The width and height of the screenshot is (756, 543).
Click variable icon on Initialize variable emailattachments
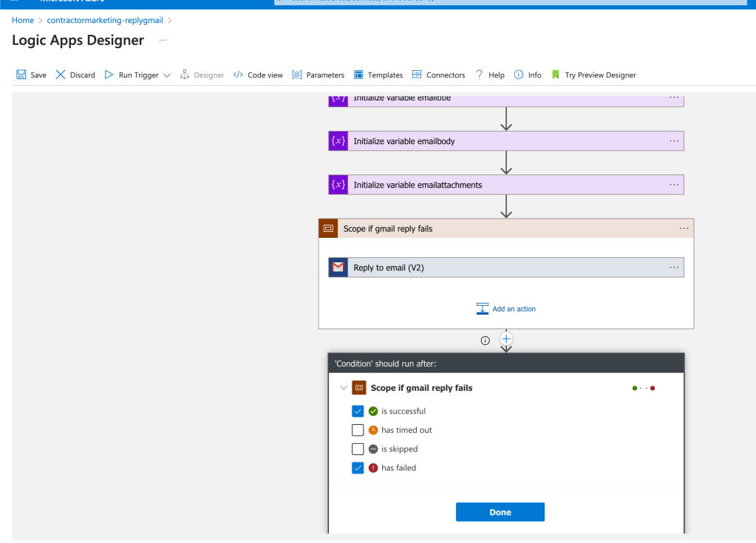[338, 185]
